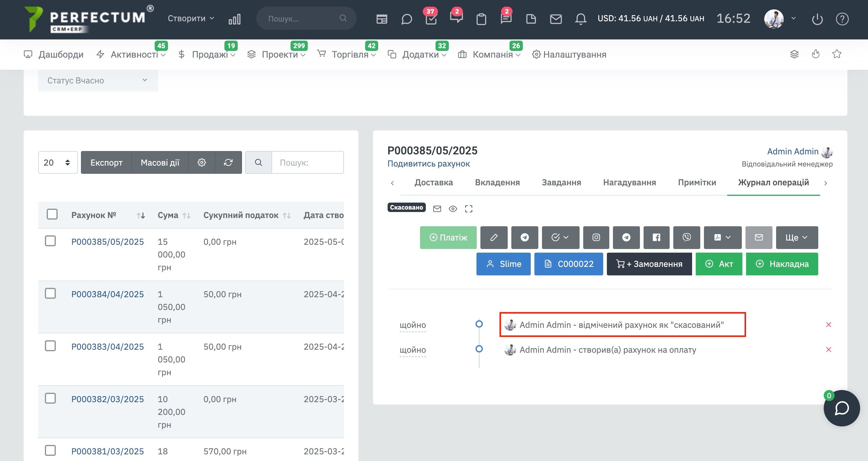Click the small envelope icon next to Скасовано
Image resolution: width=868 pixels, height=461 pixels.
[437, 209]
